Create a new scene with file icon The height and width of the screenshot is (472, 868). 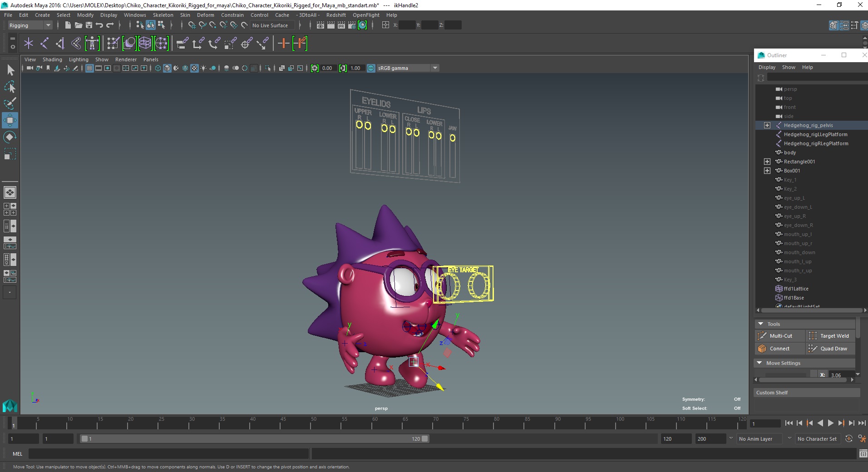click(x=68, y=25)
